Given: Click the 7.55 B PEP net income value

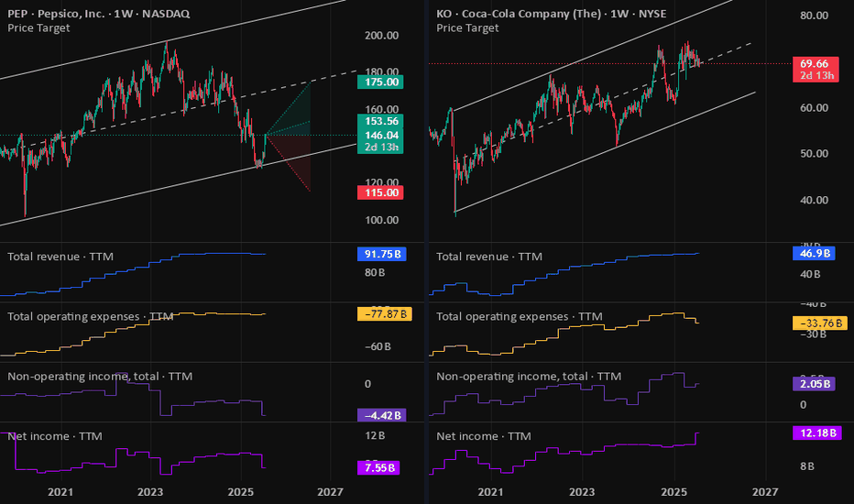Looking at the screenshot, I should (x=379, y=467).
